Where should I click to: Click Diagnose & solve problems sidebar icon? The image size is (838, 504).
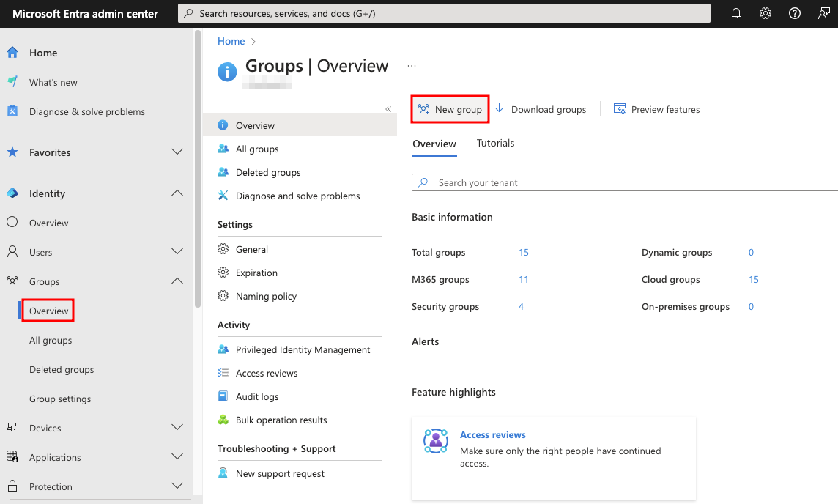click(12, 111)
